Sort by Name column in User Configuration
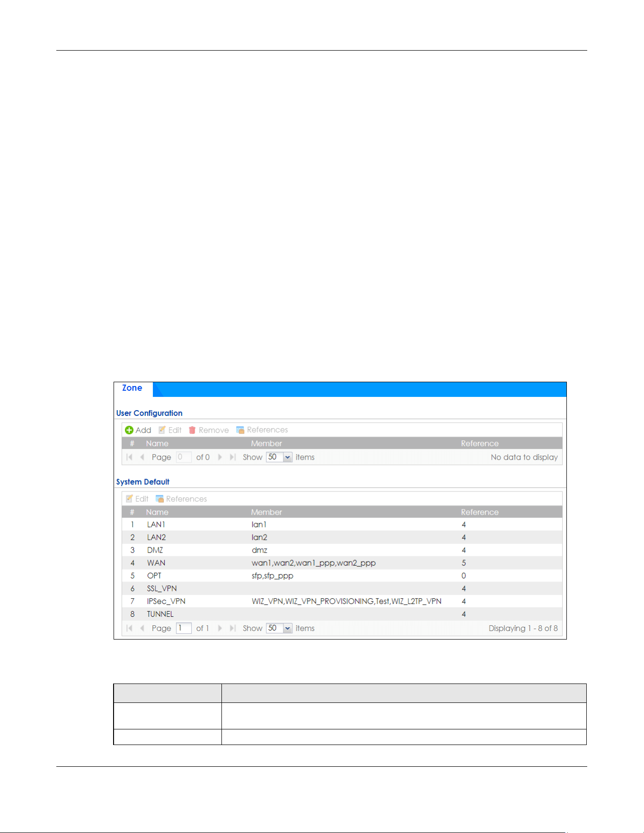 [157, 443]
